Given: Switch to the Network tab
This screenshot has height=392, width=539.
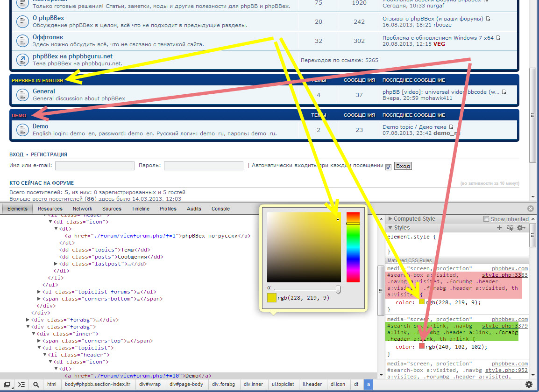Looking at the screenshot, I should click(82, 209).
